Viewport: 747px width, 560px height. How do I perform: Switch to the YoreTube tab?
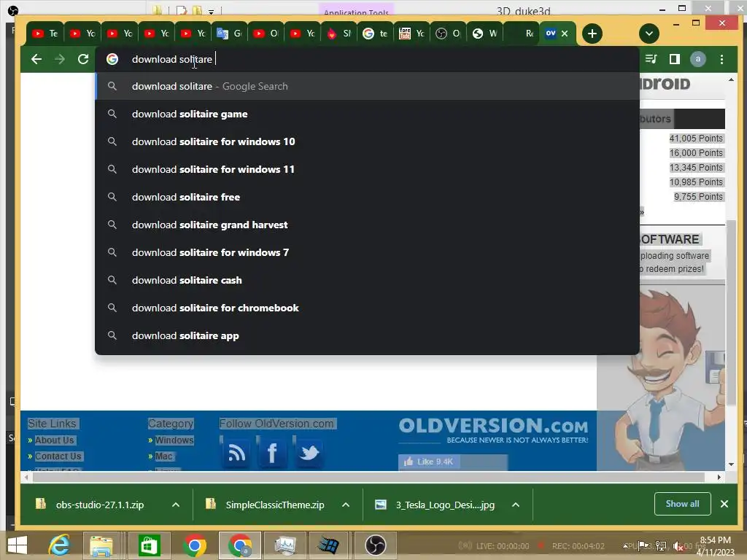pyautogui.click(x=411, y=34)
